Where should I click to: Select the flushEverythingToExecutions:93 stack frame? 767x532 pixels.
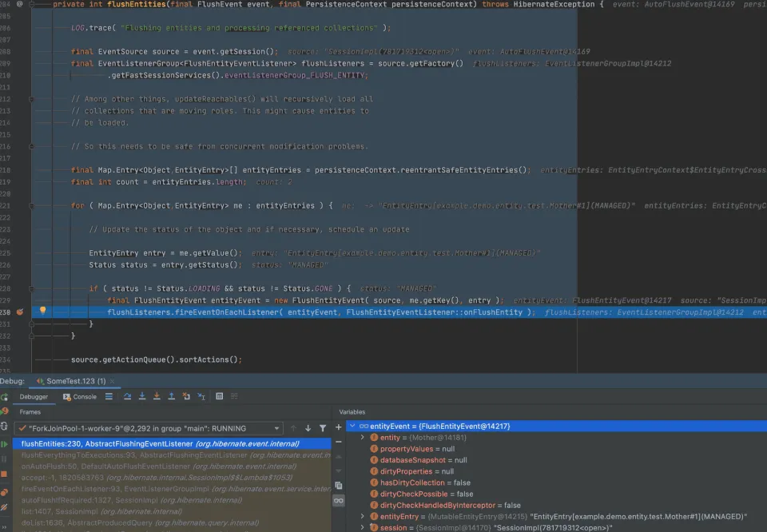pos(172,455)
